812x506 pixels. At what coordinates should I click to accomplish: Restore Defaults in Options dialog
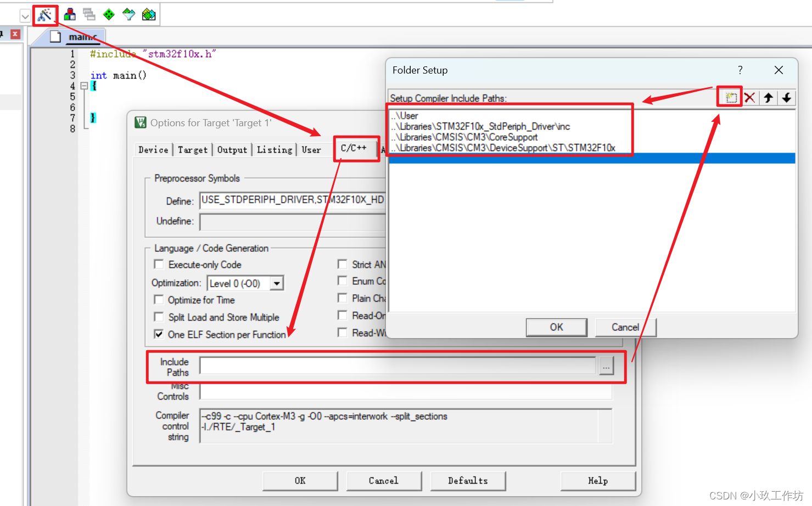[x=468, y=481]
